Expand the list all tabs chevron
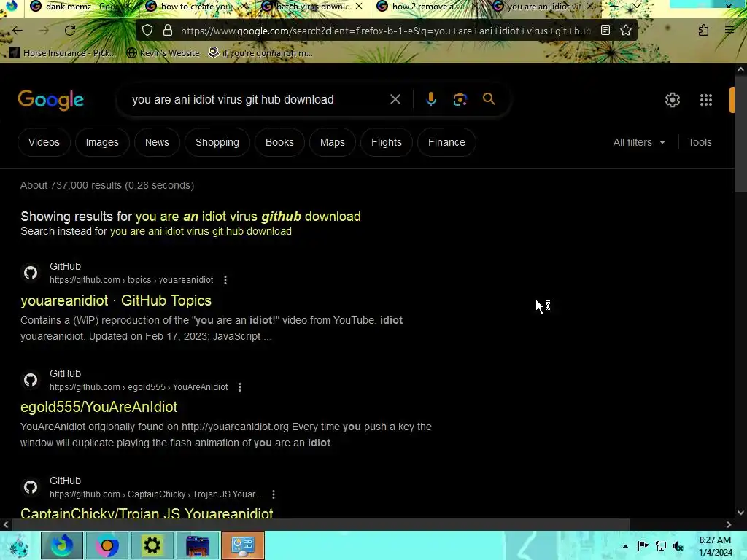This screenshot has height=560, width=747. (x=636, y=6)
